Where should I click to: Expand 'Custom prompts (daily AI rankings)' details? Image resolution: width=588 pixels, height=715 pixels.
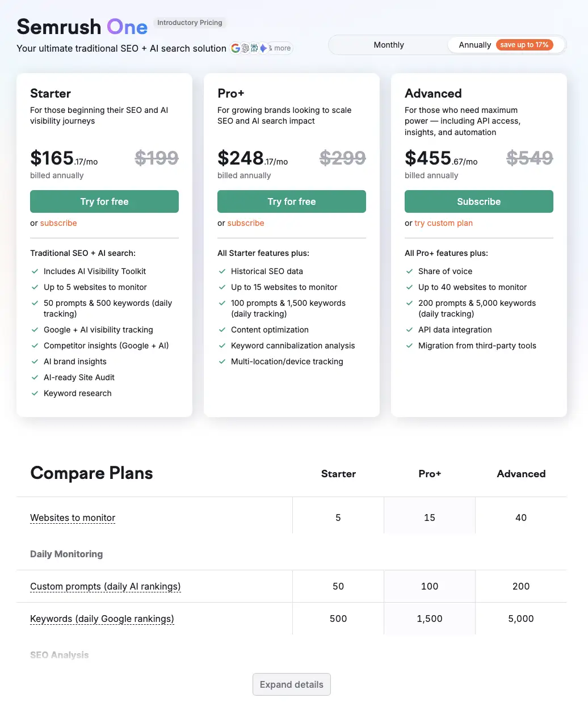(x=105, y=586)
